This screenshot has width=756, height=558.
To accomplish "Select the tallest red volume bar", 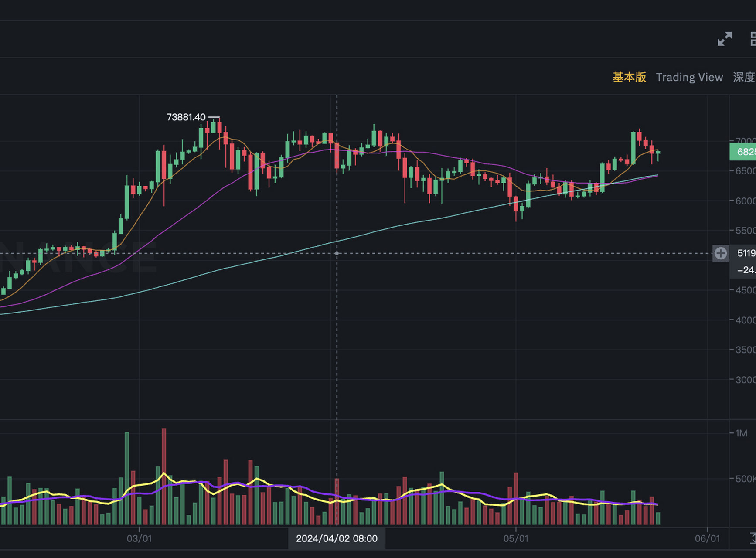I will pos(164,476).
